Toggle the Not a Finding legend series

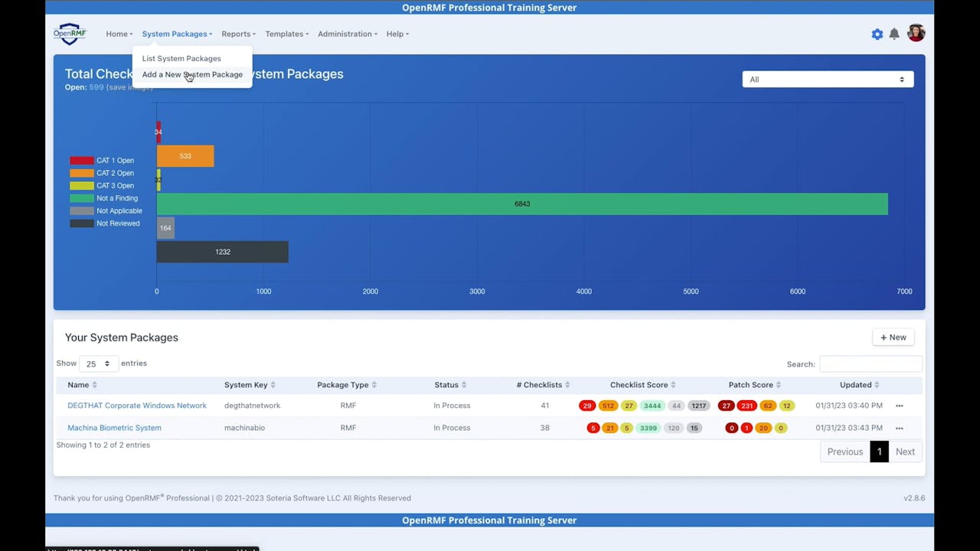pyautogui.click(x=116, y=197)
